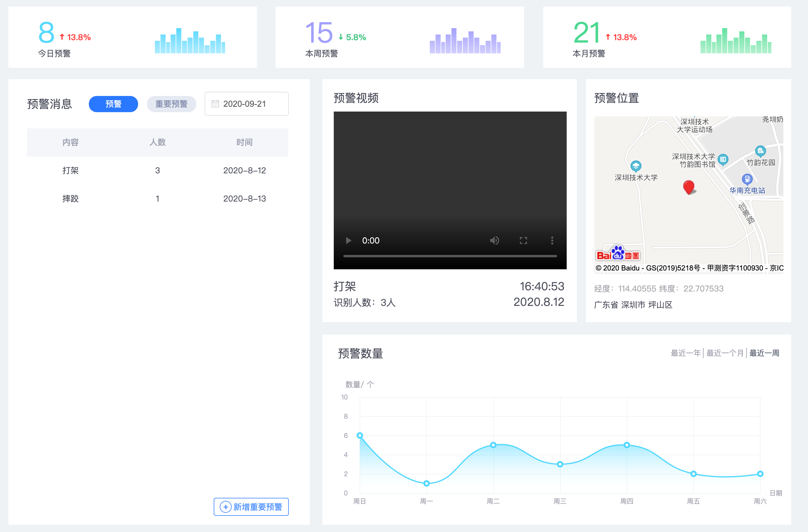The image size is (808, 532).
Task: Switch to 重要预警 filter pill
Action: click(171, 104)
